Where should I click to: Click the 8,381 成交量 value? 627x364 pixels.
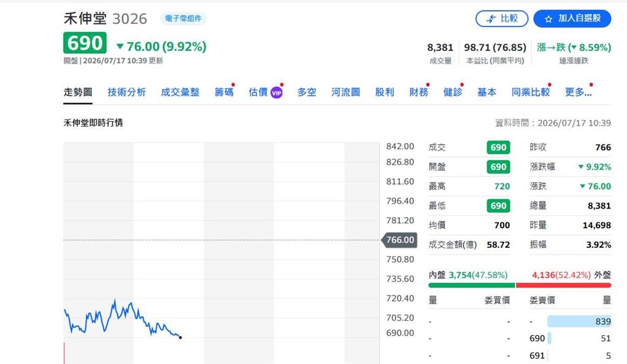[x=440, y=47]
